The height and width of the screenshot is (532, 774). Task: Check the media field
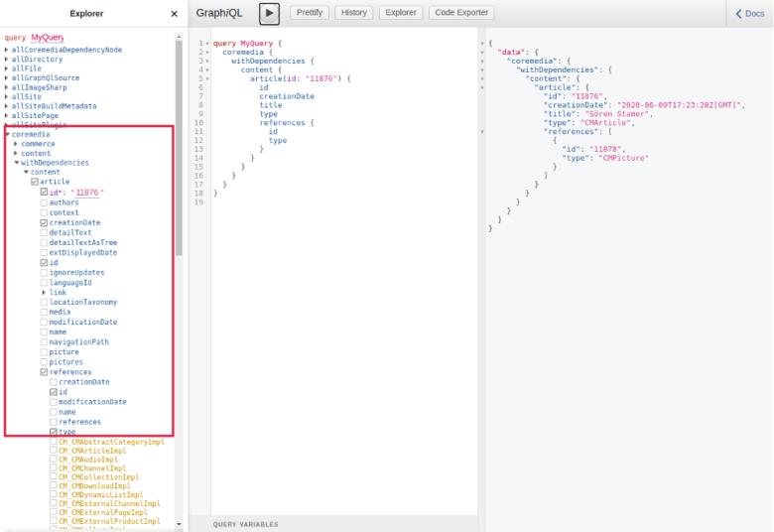44,313
